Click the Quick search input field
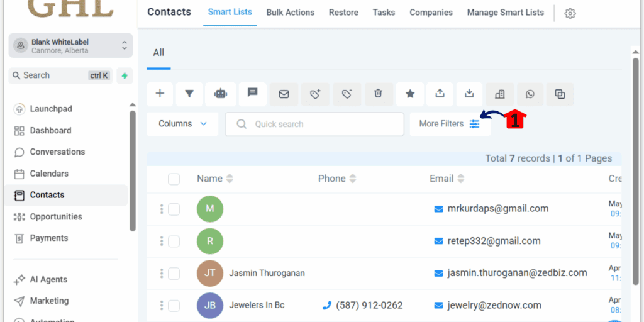Image resolution: width=644 pixels, height=322 pixels. pyautogui.click(x=314, y=124)
